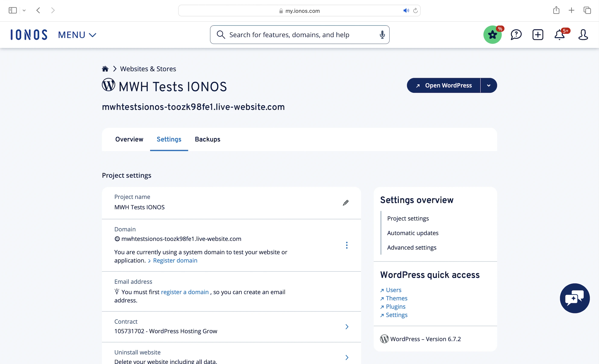Open the notifications bell
Viewport: 599px width, 364px height.
pos(559,35)
